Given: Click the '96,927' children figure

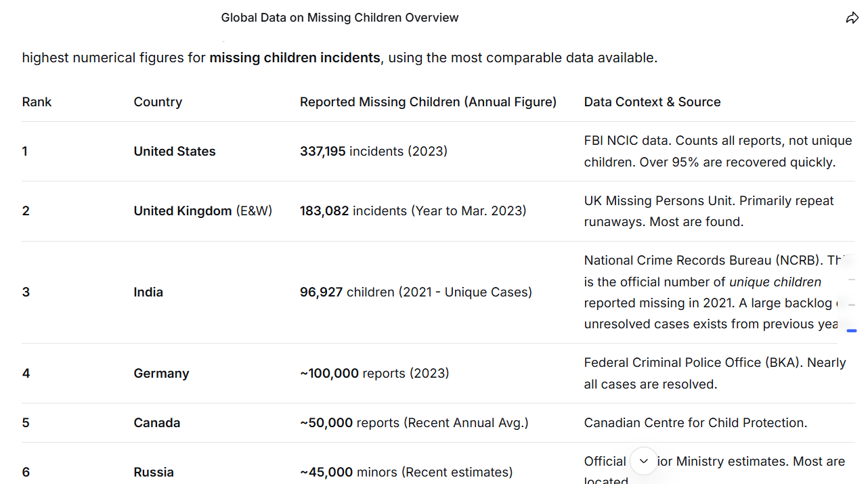Looking at the screenshot, I should [321, 292].
